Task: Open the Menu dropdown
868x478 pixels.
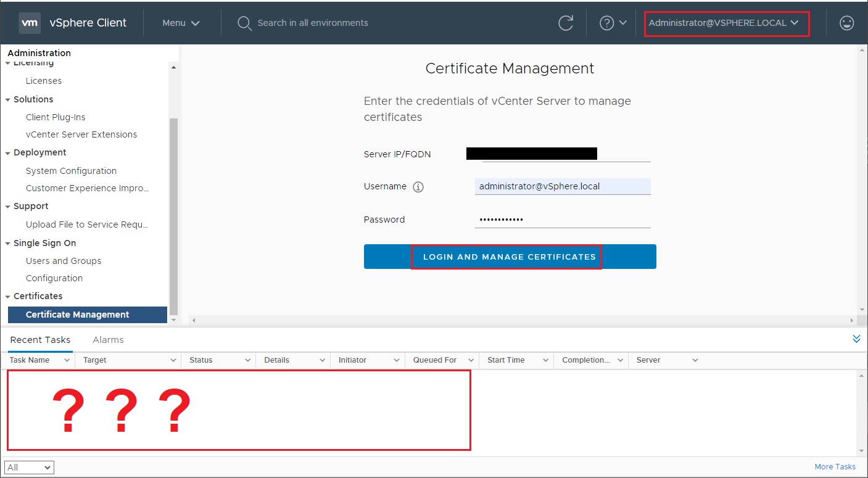Action: pos(181,23)
